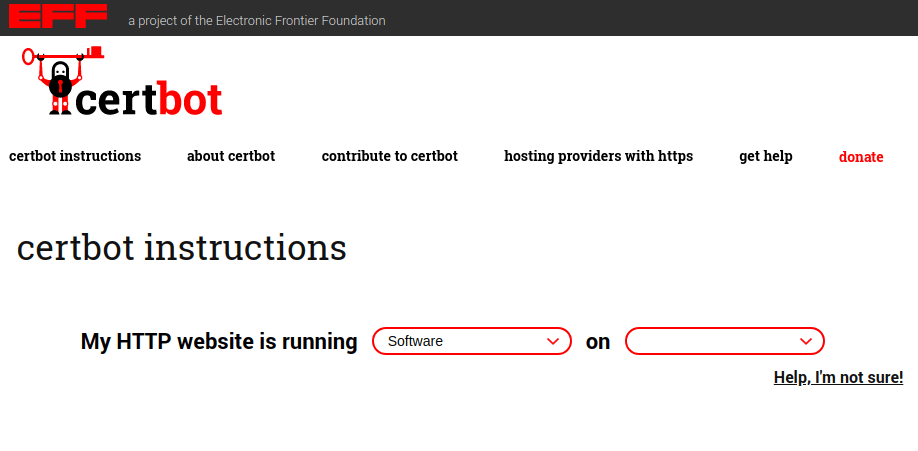Image resolution: width=918 pixels, height=451 pixels.
Task: Click the "Help, I'm not sure!" link
Action: [x=838, y=377]
